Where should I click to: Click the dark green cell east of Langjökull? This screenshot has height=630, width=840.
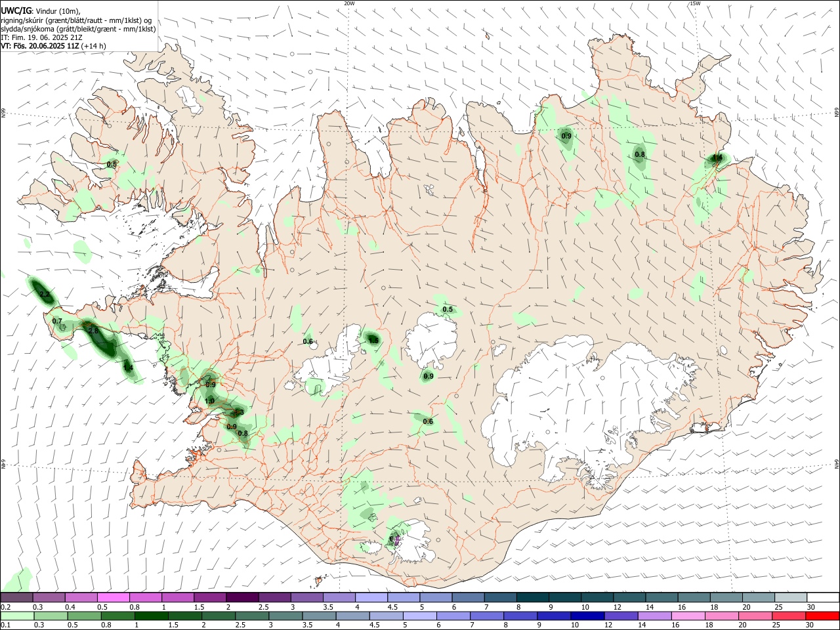click(373, 340)
